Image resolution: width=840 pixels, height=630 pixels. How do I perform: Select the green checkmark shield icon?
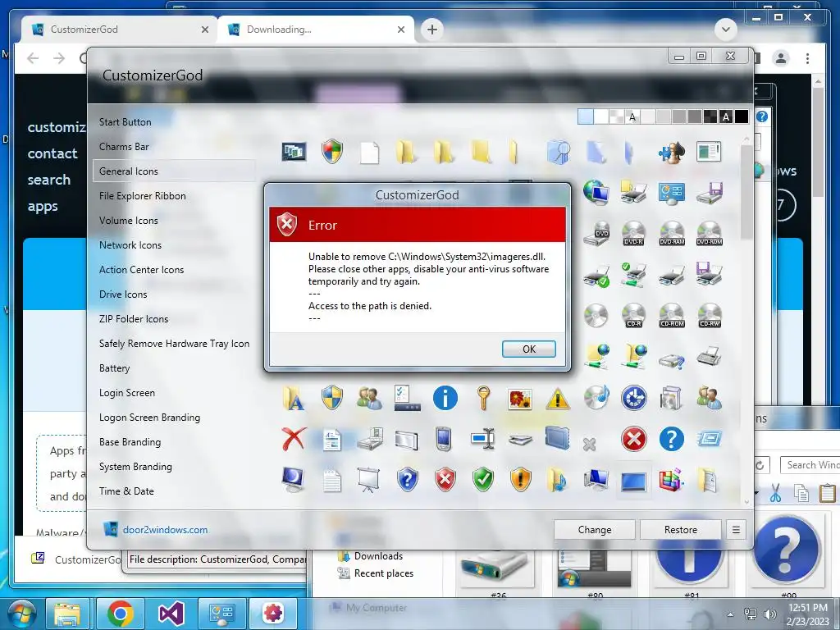point(482,479)
